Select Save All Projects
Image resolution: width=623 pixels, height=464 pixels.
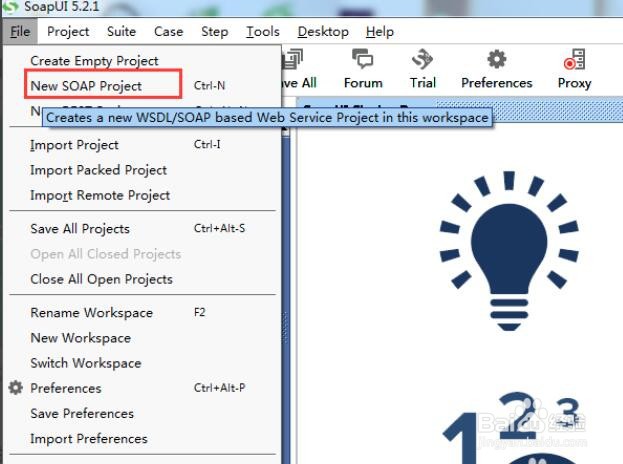[142, 229]
